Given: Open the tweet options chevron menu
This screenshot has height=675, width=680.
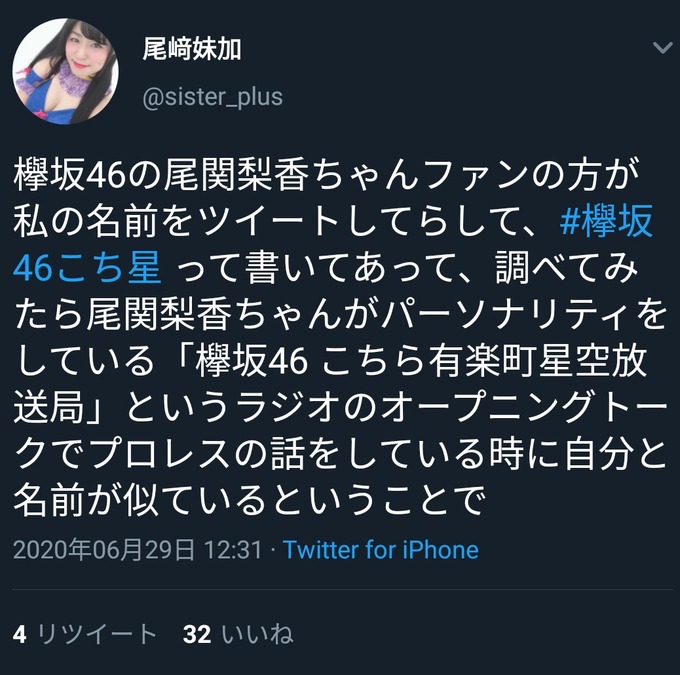Looking at the screenshot, I should (x=663, y=47).
